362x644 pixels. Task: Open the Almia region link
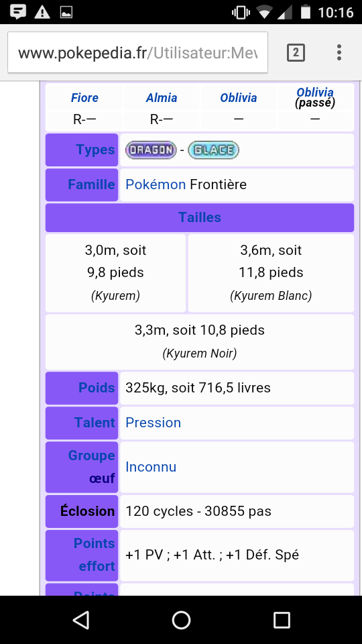(162, 98)
